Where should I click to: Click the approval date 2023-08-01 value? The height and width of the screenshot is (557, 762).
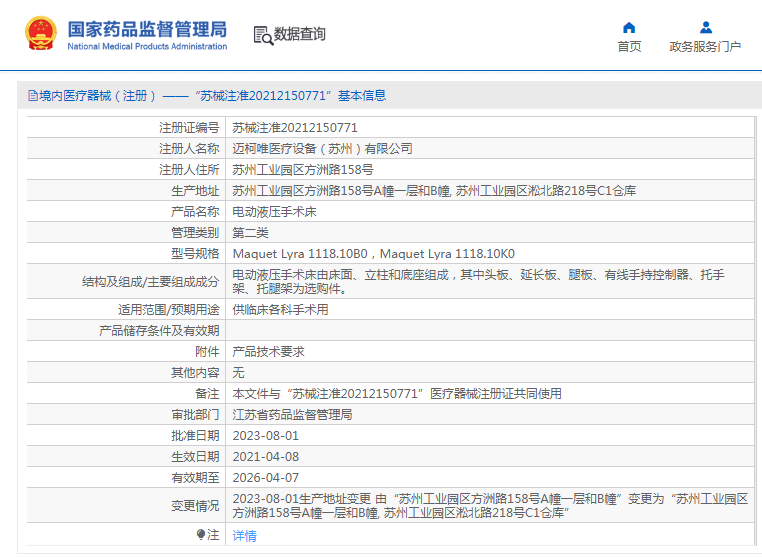point(266,435)
